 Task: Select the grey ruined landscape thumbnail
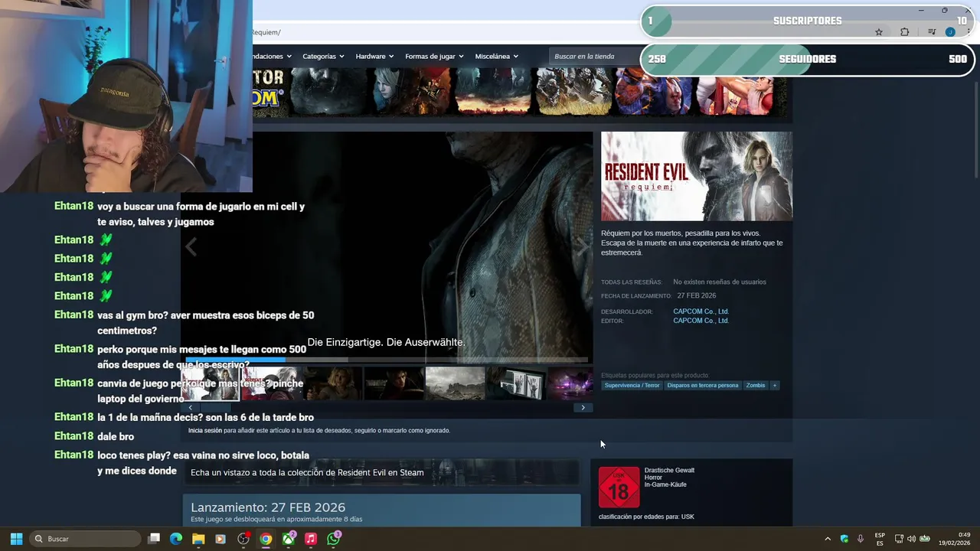(x=456, y=383)
